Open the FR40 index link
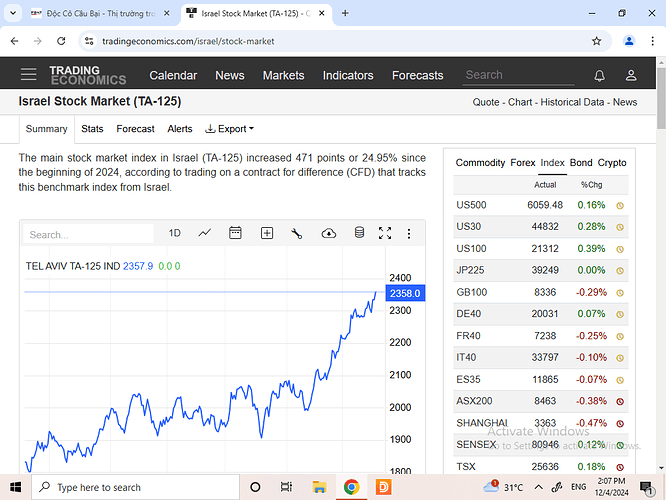Image resolution: width=666 pixels, height=500 pixels. [x=468, y=336]
